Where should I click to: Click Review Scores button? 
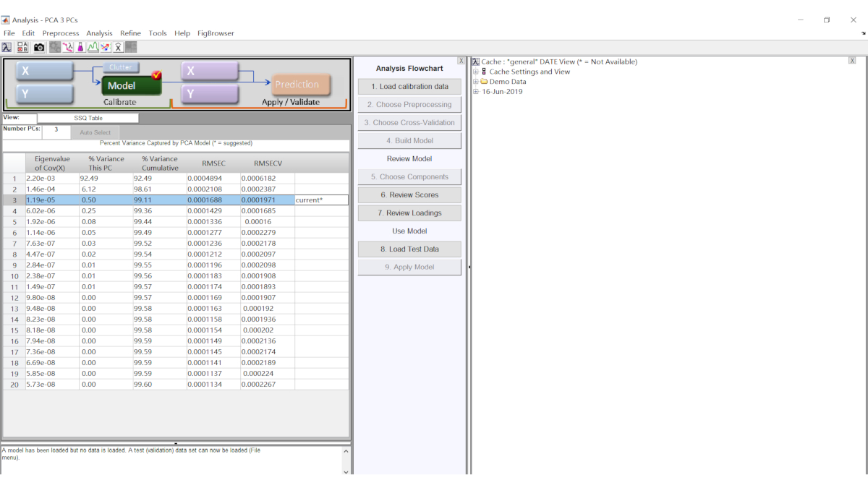pos(409,195)
